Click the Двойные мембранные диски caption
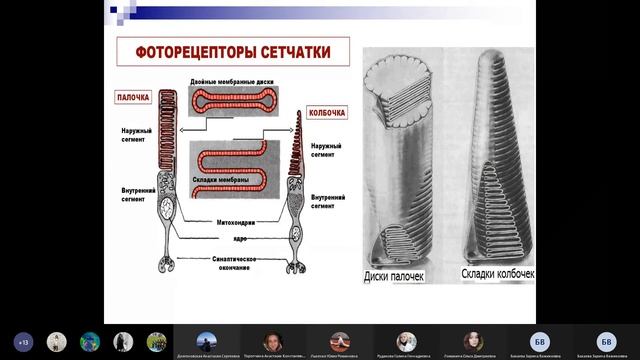The width and height of the screenshot is (640, 360). [231, 82]
